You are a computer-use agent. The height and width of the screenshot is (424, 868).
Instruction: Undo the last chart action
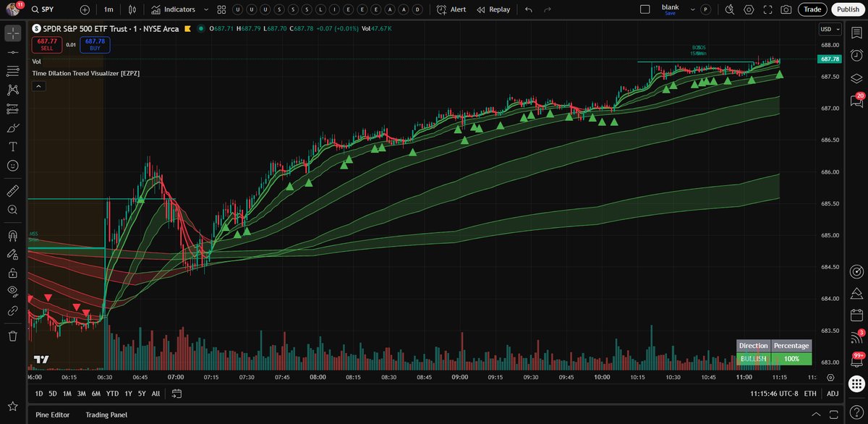[528, 9]
